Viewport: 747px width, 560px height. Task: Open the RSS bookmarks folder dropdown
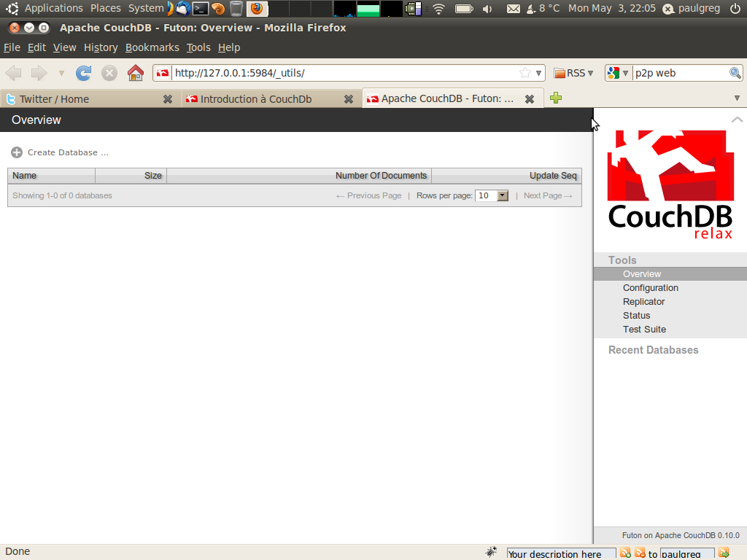pos(573,73)
